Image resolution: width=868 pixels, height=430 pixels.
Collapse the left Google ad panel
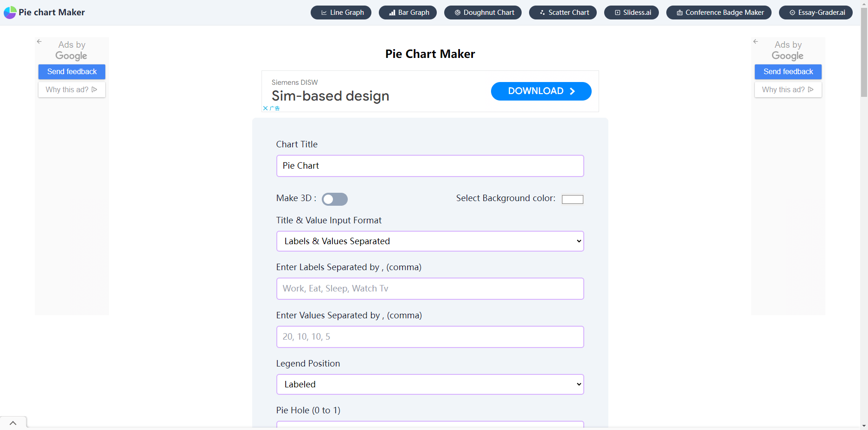(39, 41)
